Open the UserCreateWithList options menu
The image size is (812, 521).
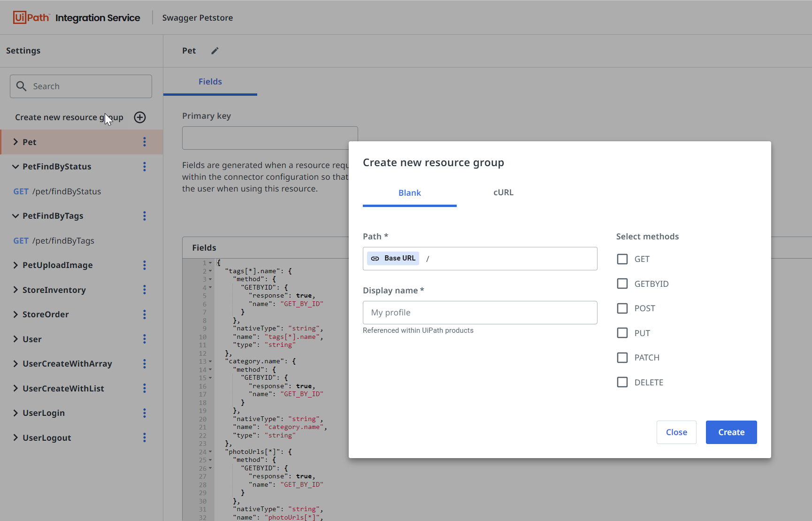[x=145, y=389]
